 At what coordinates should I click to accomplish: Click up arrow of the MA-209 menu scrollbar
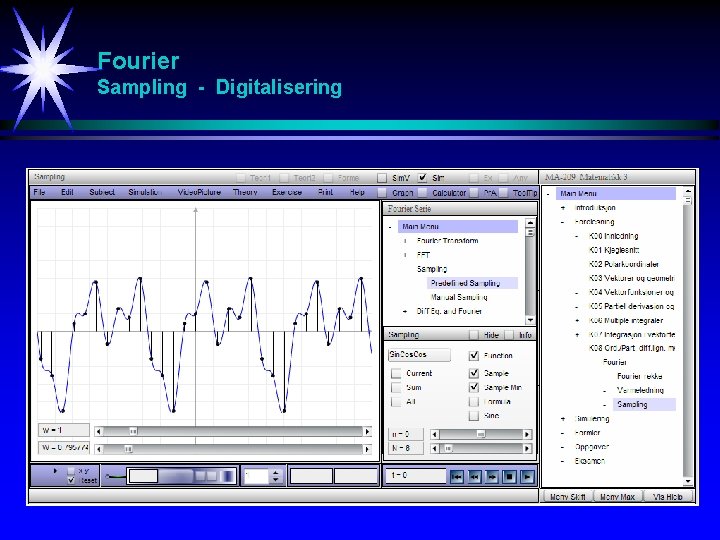coord(688,191)
